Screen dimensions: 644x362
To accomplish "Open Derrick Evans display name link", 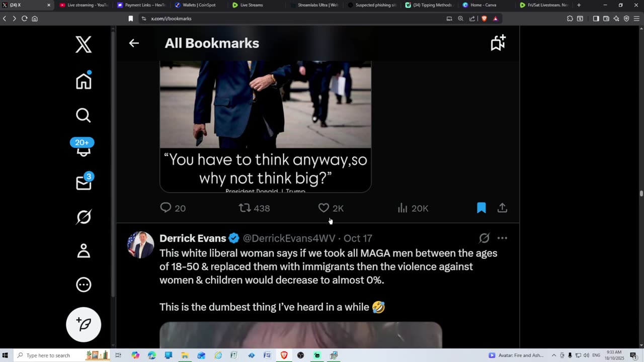I will 193,238.
